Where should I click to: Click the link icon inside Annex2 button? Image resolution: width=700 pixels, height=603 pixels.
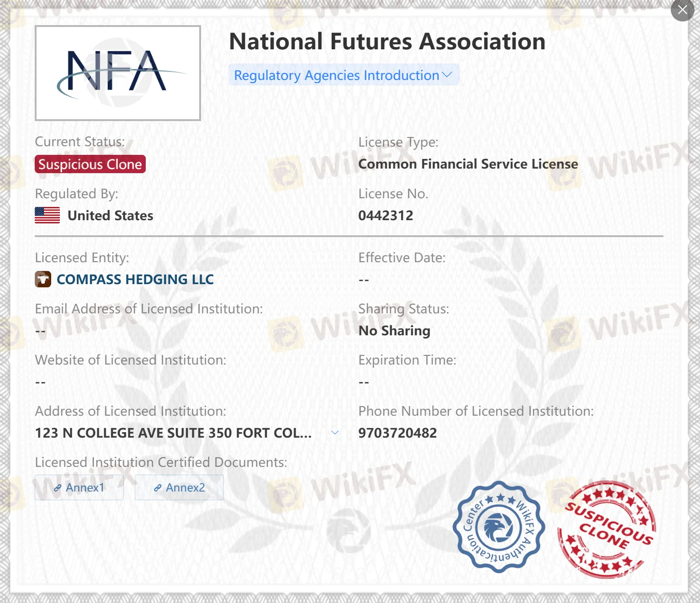point(158,488)
